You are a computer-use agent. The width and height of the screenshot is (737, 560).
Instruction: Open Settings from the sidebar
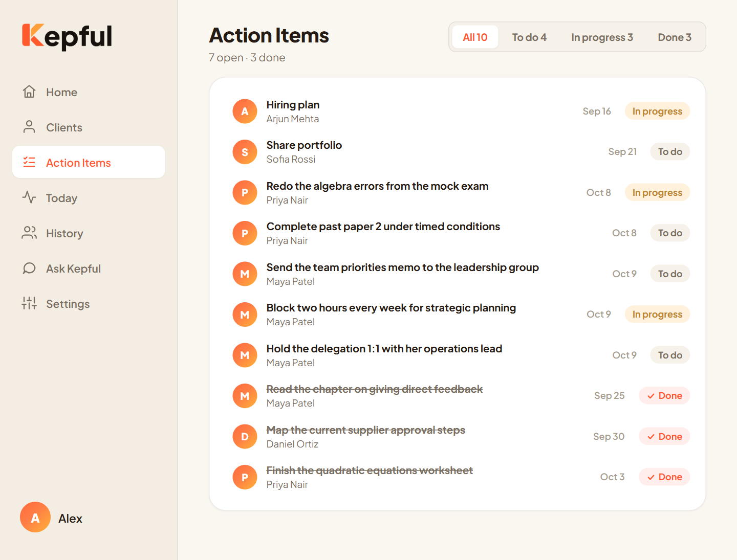[x=89, y=304]
